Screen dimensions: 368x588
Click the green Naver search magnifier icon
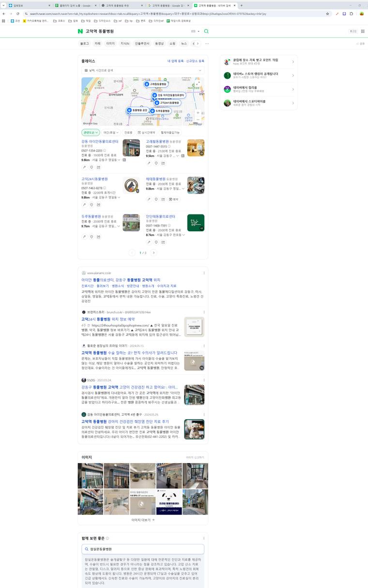tap(206, 31)
